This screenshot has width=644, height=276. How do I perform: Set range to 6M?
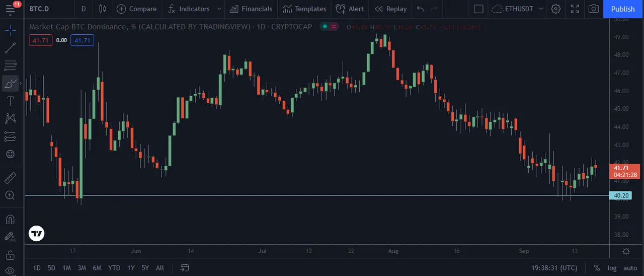tap(97, 268)
